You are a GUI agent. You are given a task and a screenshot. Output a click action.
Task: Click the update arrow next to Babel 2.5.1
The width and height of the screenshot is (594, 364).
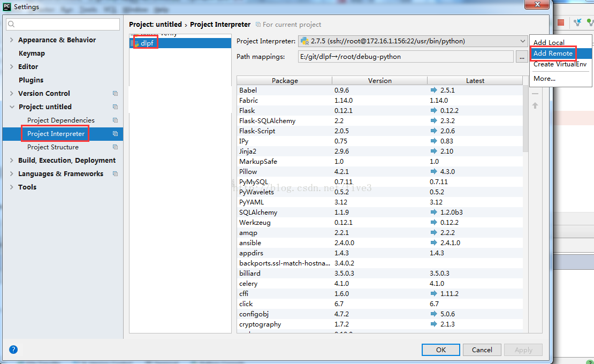coord(434,90)
